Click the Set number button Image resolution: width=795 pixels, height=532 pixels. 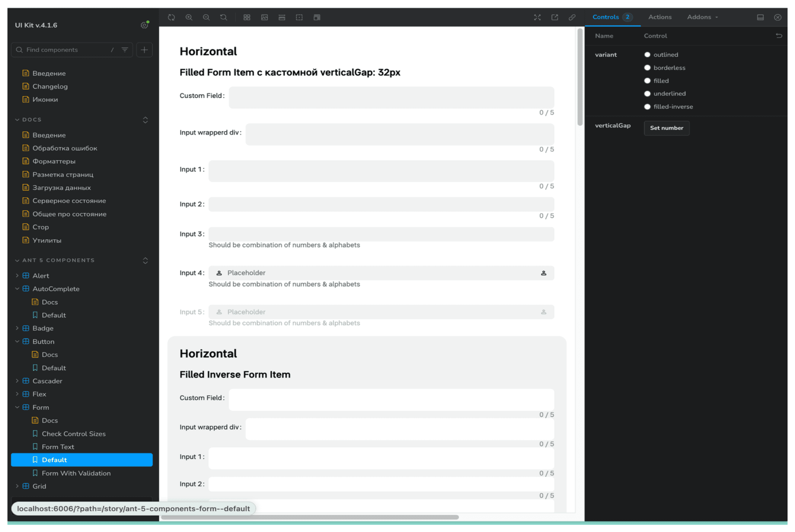666,128
